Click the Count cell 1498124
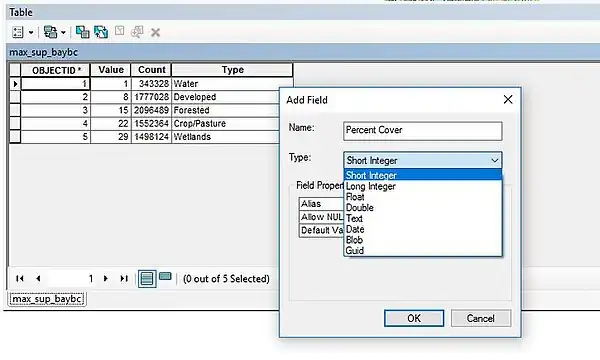This screenshot has height=360, width=600. [151, 137]
